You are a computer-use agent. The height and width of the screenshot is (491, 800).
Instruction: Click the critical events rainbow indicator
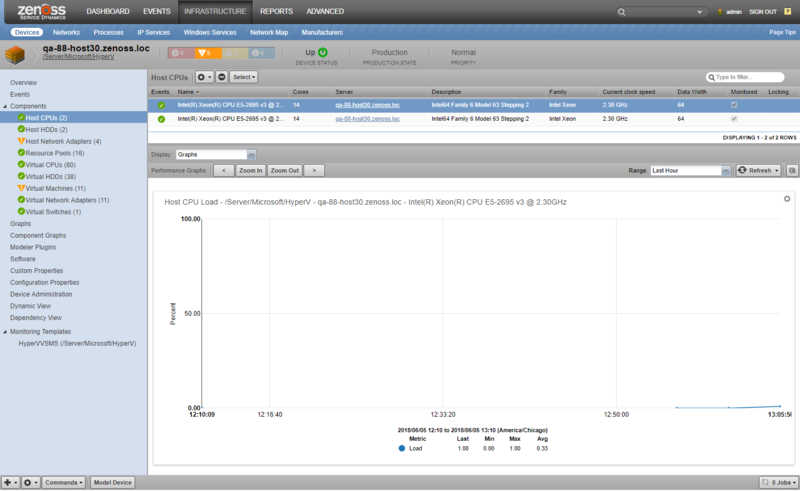click(x=181, y=53)
